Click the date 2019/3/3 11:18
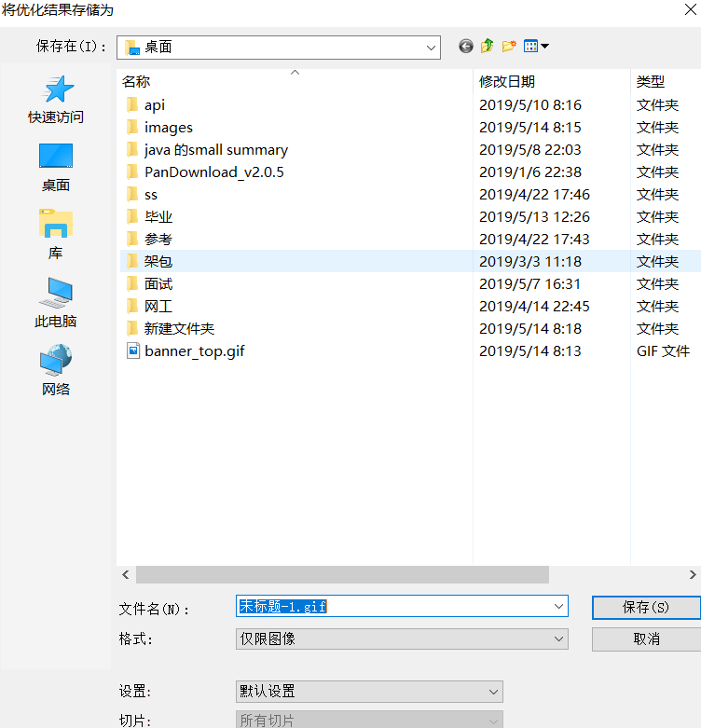The image size is (701, 728). tap(530, 261)
